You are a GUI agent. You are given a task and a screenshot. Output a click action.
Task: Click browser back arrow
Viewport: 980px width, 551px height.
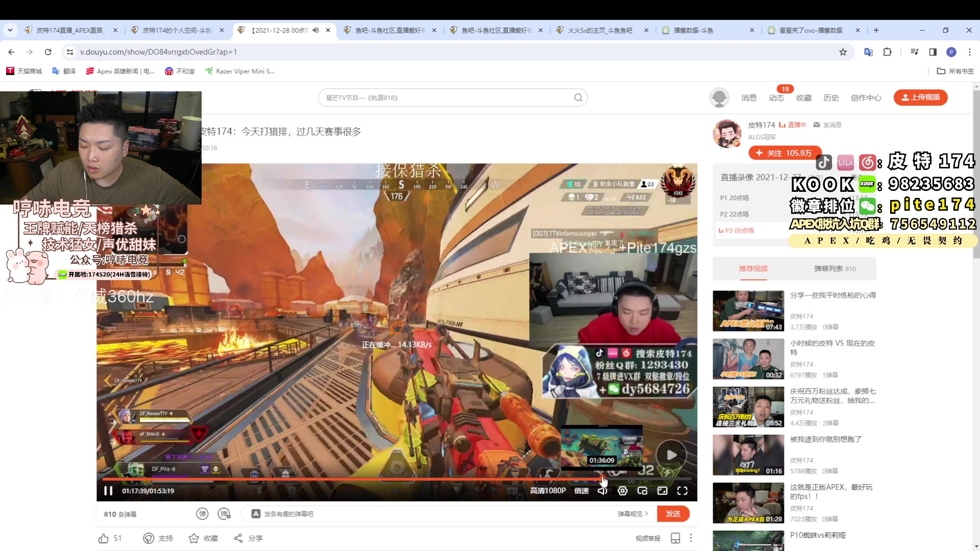[x=11, y=52]
